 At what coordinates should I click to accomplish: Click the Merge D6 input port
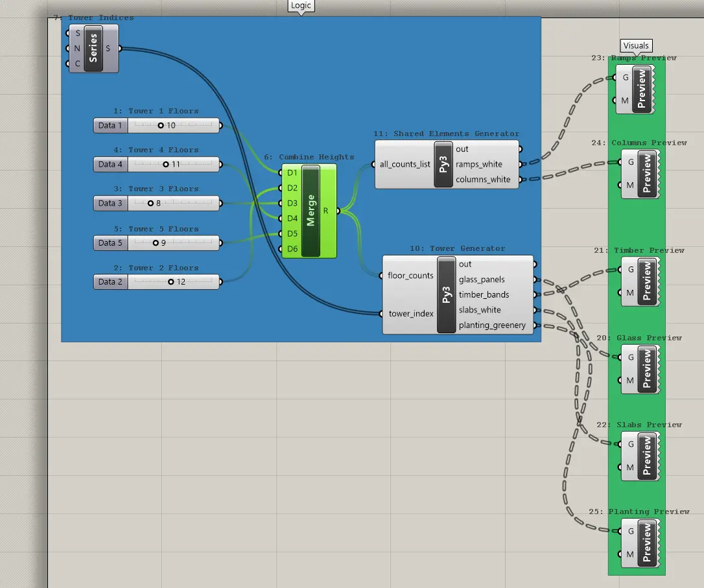(281, 249)
